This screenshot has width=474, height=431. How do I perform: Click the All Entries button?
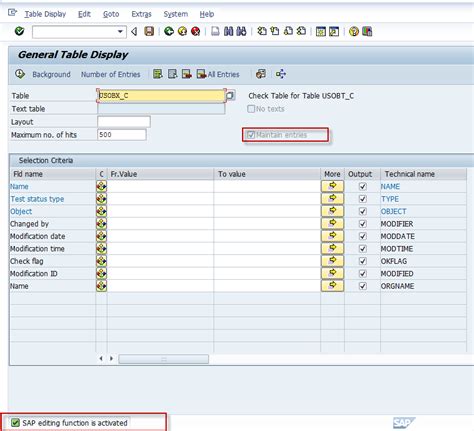(218, 74)
